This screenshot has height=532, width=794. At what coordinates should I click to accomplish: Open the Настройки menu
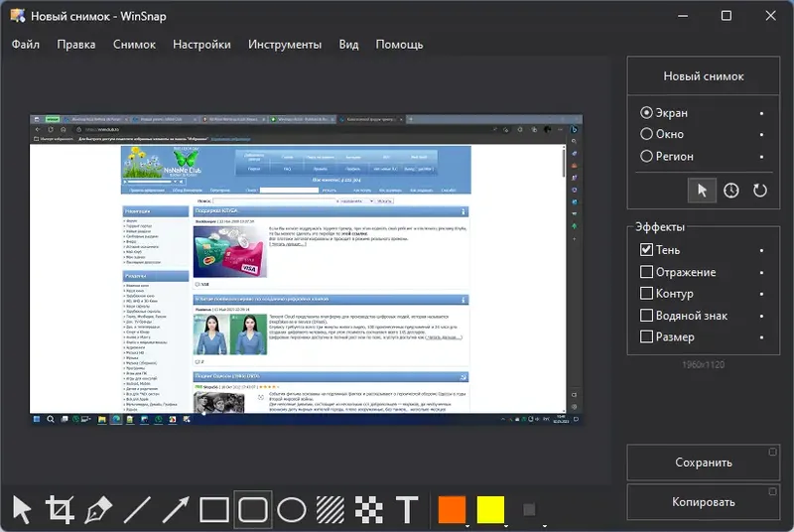[x=201, y=45]
